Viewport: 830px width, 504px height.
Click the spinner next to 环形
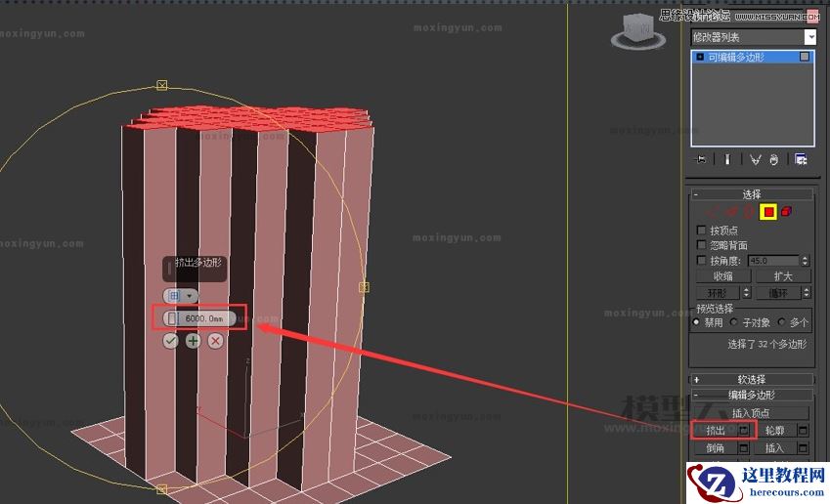point(746,292)
